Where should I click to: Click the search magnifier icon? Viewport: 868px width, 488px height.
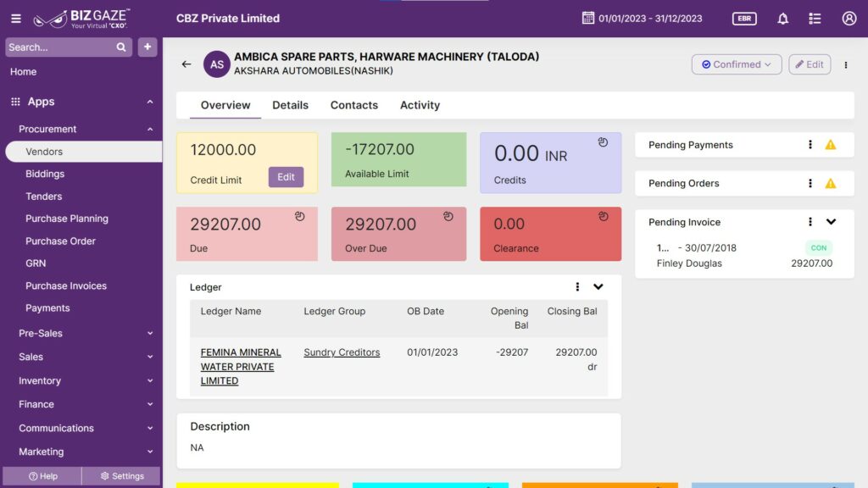(x=120, y=47)
